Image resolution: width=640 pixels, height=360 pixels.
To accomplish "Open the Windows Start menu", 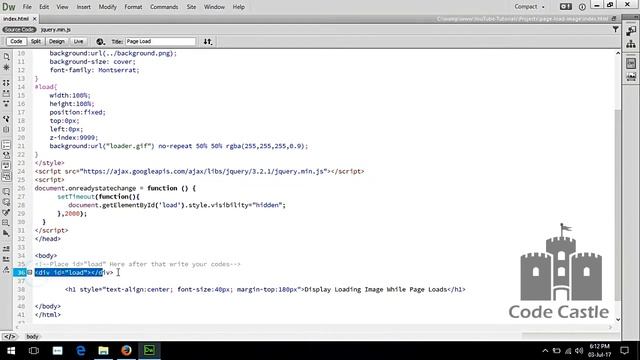I will 11,351.
